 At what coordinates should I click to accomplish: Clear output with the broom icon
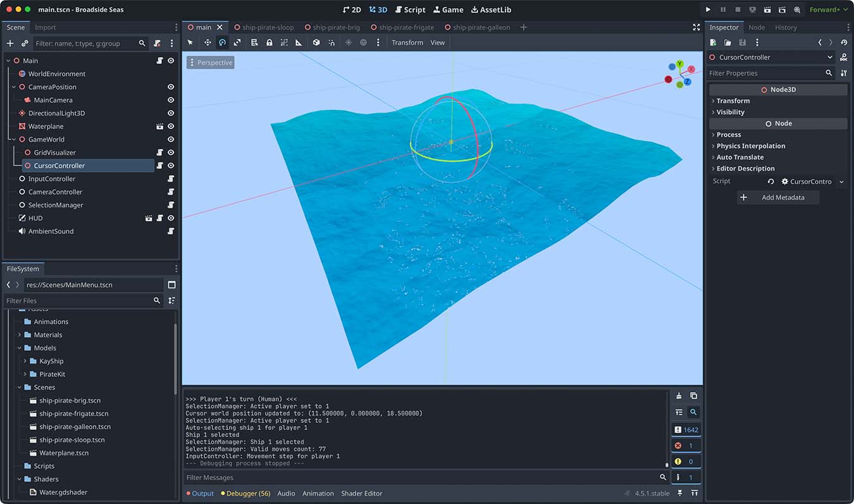pos(679,396)
